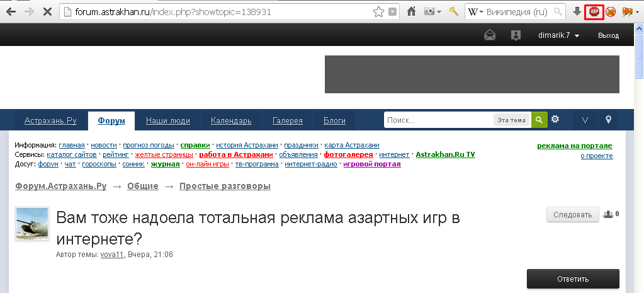Open история Астрахани link

click(x=247, y=145)
